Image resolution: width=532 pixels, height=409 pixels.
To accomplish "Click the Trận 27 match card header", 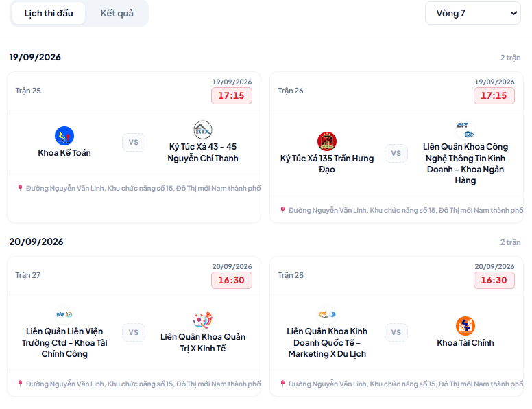I will click(134, 275).
